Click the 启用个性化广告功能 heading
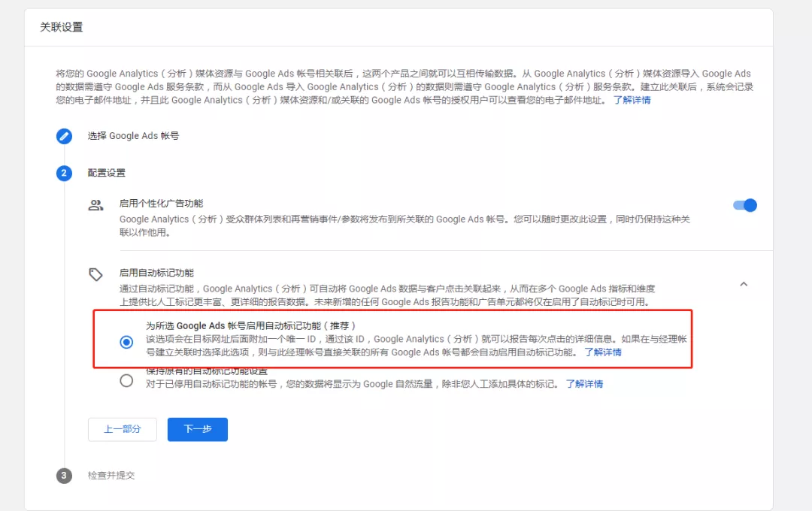Viewport: 812px width, 511px height. (161, 204)
